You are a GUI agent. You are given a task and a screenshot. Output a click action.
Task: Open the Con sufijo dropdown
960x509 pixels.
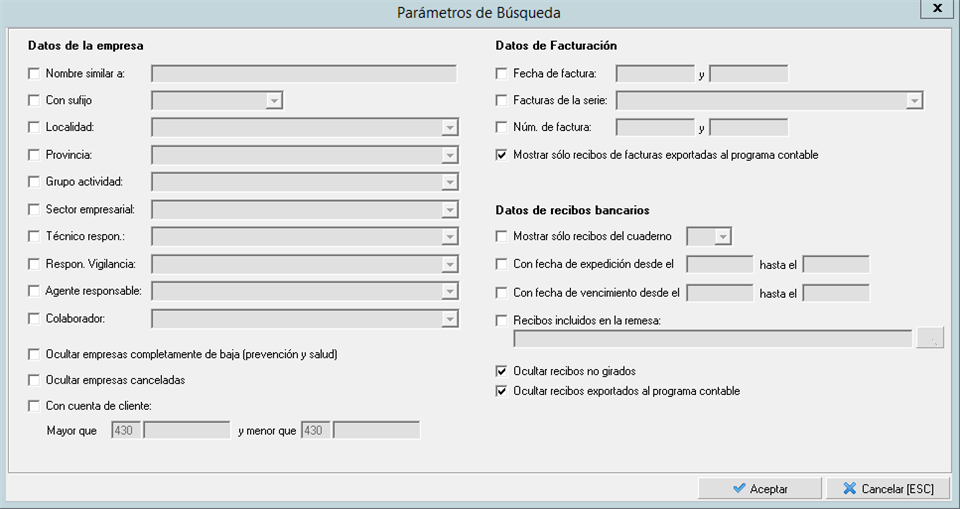coord(274,100)
